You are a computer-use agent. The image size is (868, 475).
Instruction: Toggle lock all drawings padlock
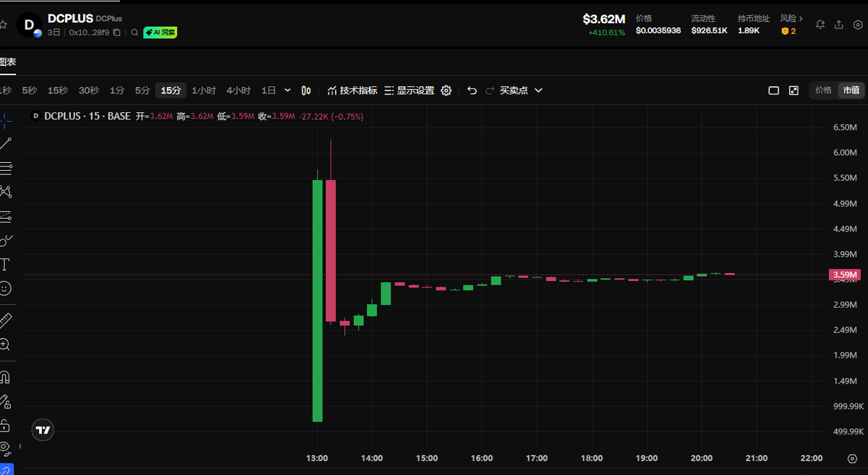pyautogui.click(x=4, y=425)
